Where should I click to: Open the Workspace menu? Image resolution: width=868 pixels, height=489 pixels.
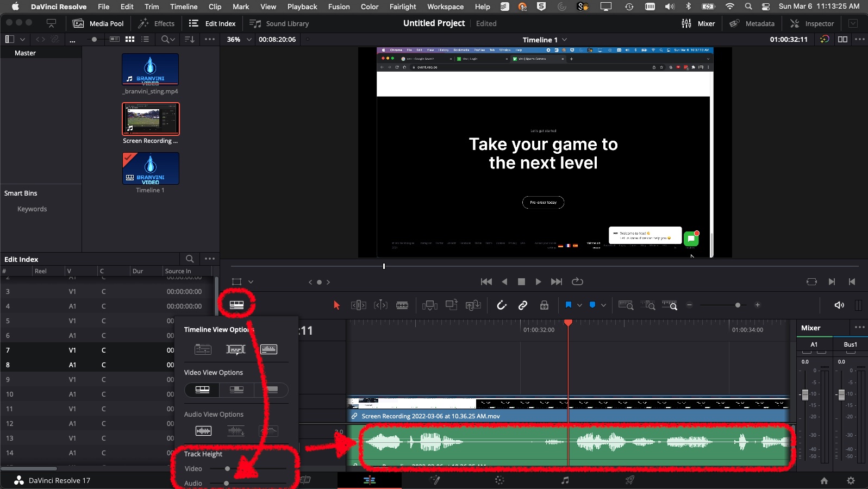(445, 7)
